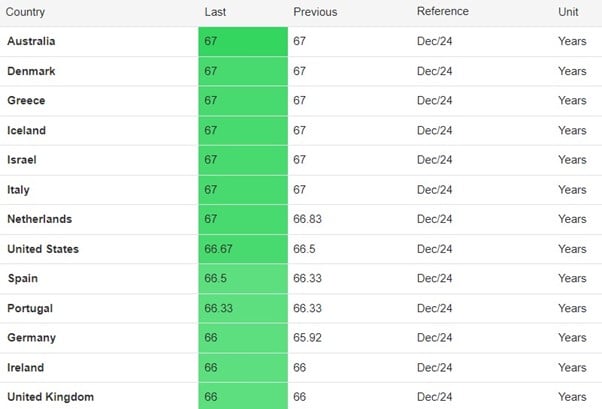Click the Portugal country name
This screenshot has height=409, width=602.
point(30,309)
